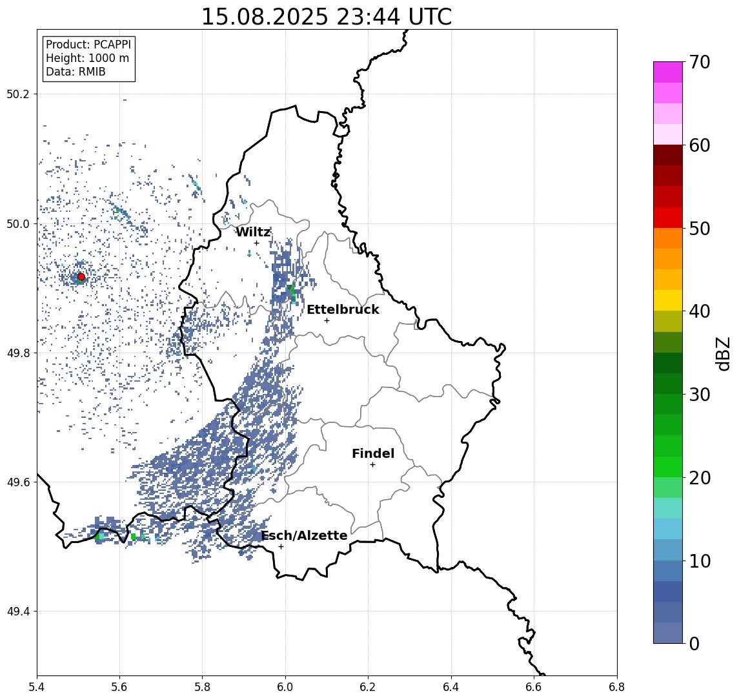Image resolution: width=739 pixels, height=700 pixels.
Task: Click the longitude axis label 6.6
Action: (534, 687)
